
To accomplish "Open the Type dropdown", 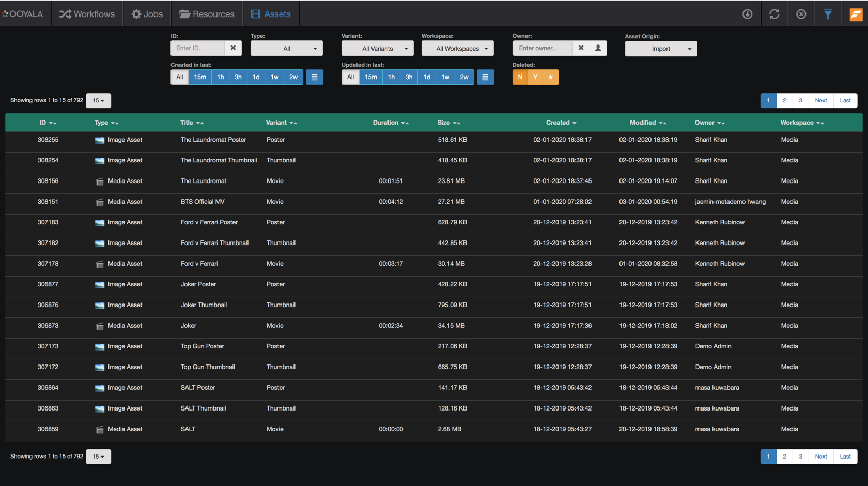I will [x=287, y=49].
